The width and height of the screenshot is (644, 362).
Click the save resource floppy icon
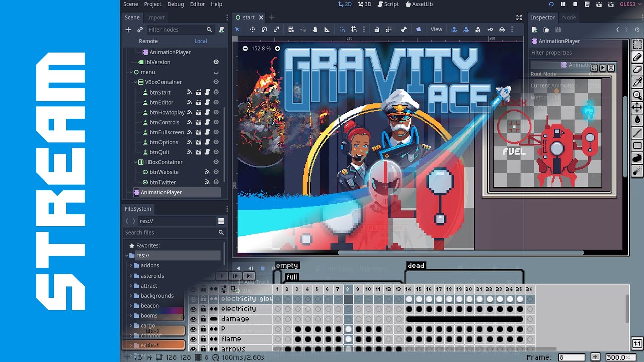pos(558,30)
